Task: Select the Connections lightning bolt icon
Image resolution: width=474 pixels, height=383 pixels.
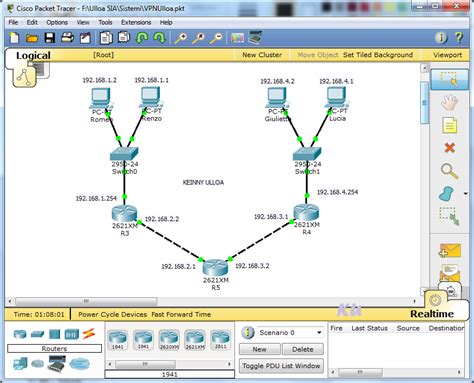Action: pyautogui.click(x=89, y=334)
